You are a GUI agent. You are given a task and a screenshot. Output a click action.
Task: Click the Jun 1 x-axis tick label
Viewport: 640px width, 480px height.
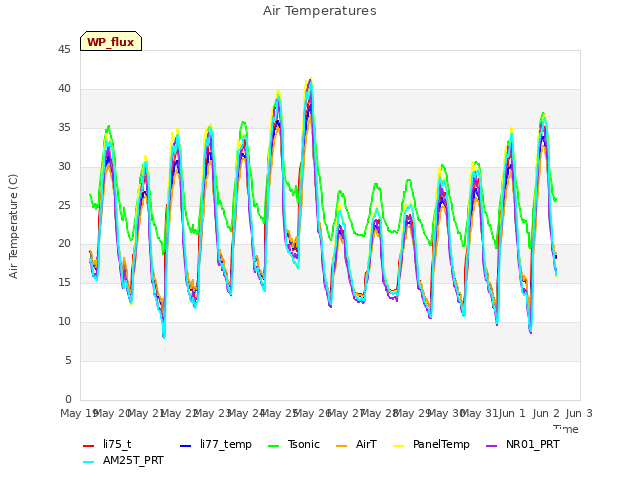point(512,413)
